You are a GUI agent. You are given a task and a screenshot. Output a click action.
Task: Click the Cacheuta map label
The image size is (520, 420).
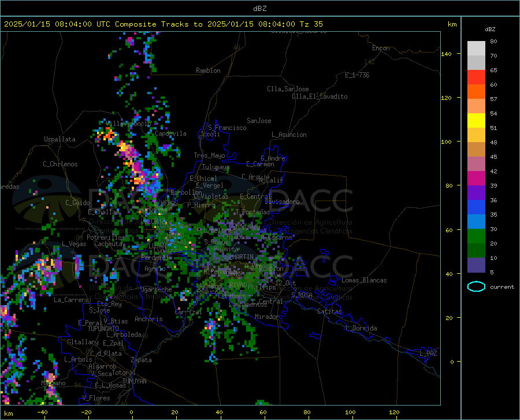pos(108,244)
